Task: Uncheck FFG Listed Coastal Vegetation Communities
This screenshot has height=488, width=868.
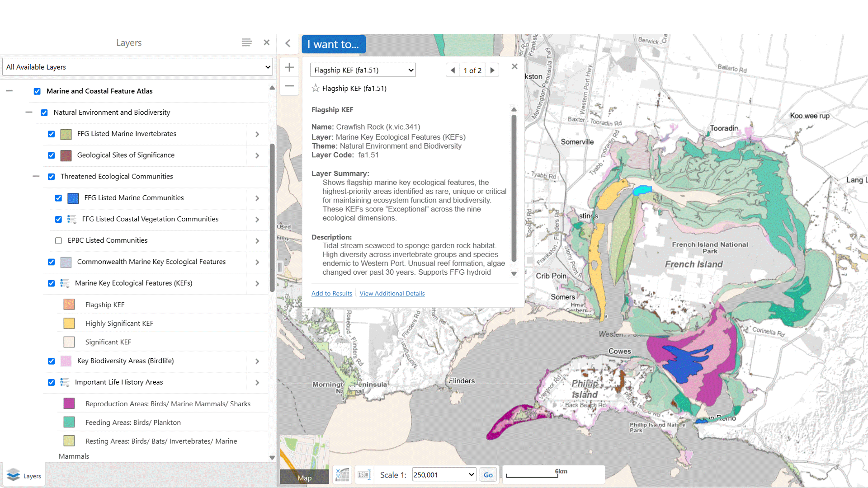Action: pyautogui.click(x=59, y=219)
